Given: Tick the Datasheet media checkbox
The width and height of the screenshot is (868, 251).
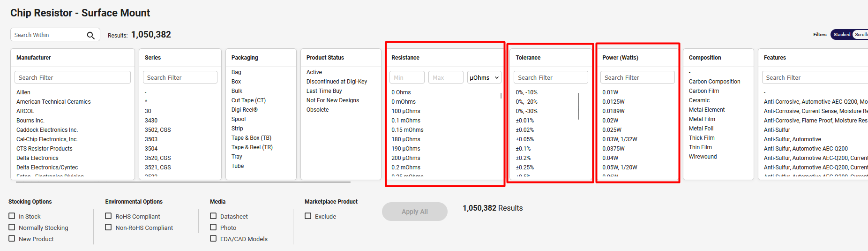Looking at the screenshot, I should [x=213, y=216].
